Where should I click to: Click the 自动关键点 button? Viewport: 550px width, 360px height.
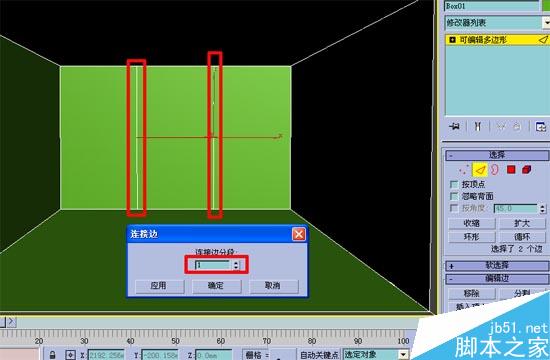point(319,355)
